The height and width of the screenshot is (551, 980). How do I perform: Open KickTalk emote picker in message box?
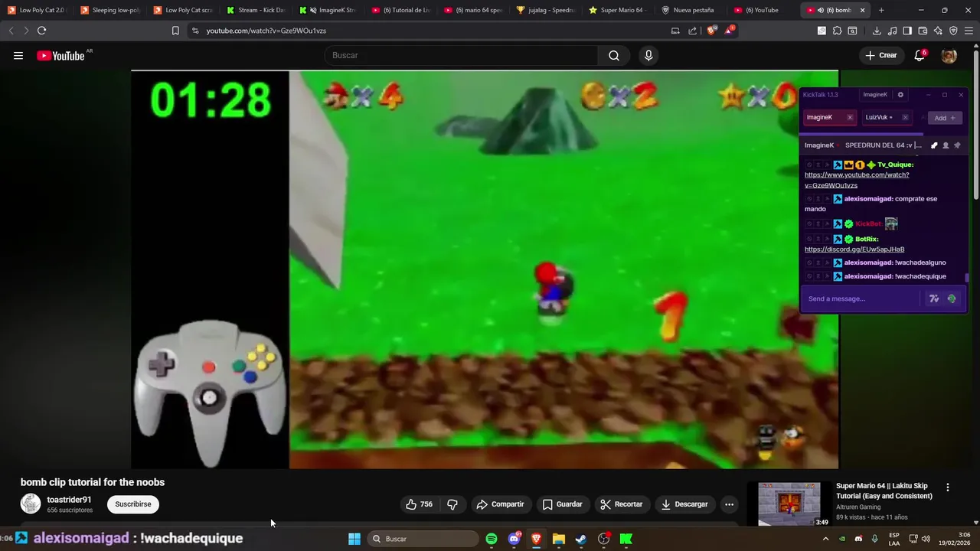(952, 298)
